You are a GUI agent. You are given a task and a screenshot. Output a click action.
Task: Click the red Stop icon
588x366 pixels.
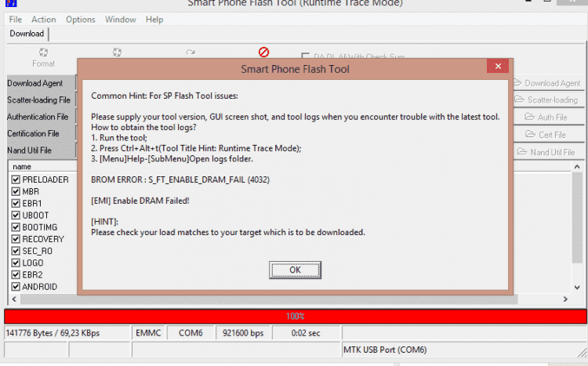tap(263, 53)
